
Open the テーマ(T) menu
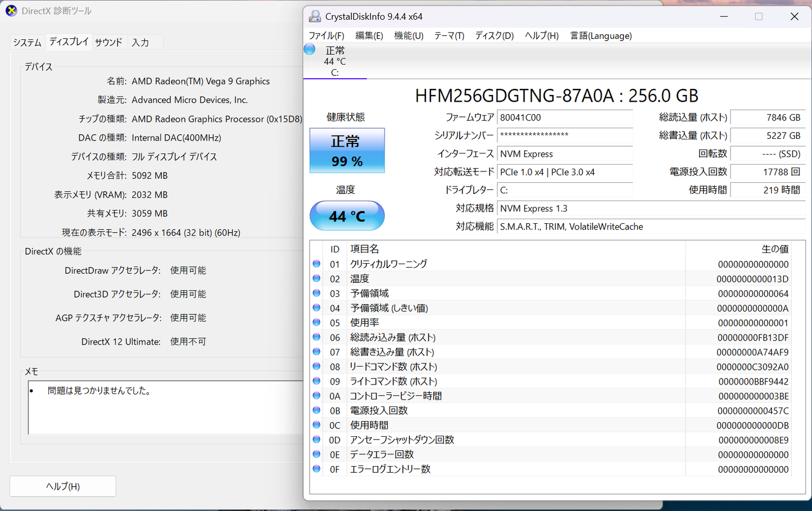[449, 35]
